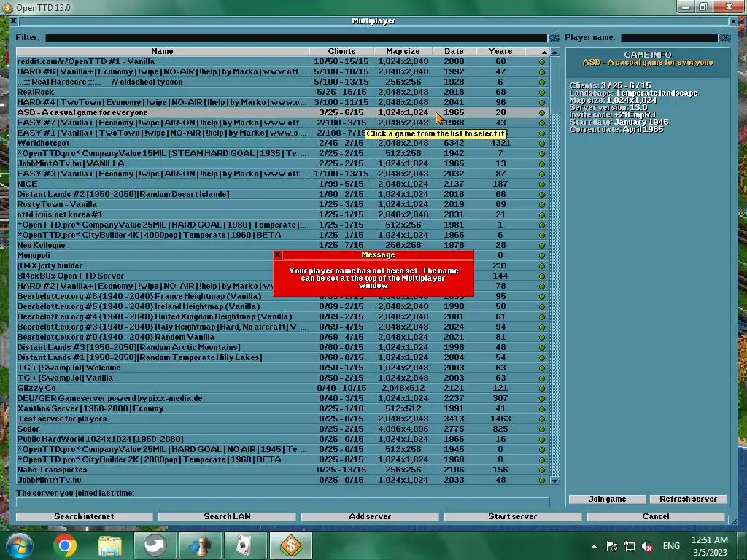Open the card game taskbar icon
747x560 pixels.
245,545
